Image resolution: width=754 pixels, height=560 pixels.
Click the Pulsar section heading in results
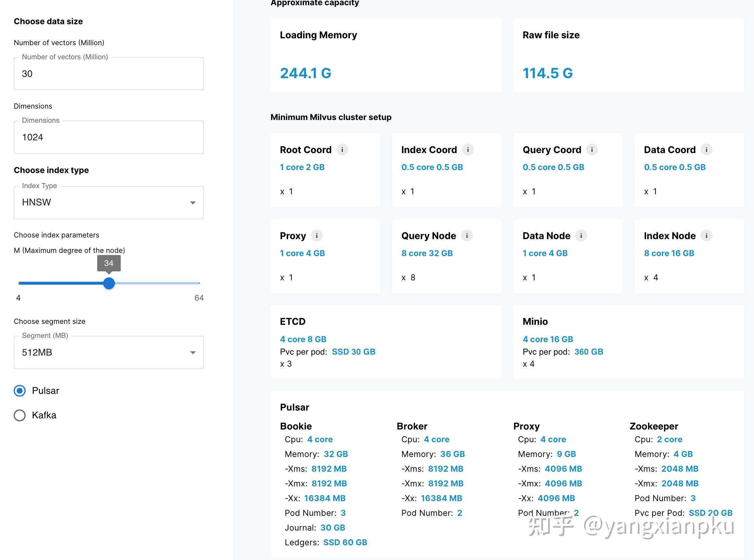(x=295, y=408)
